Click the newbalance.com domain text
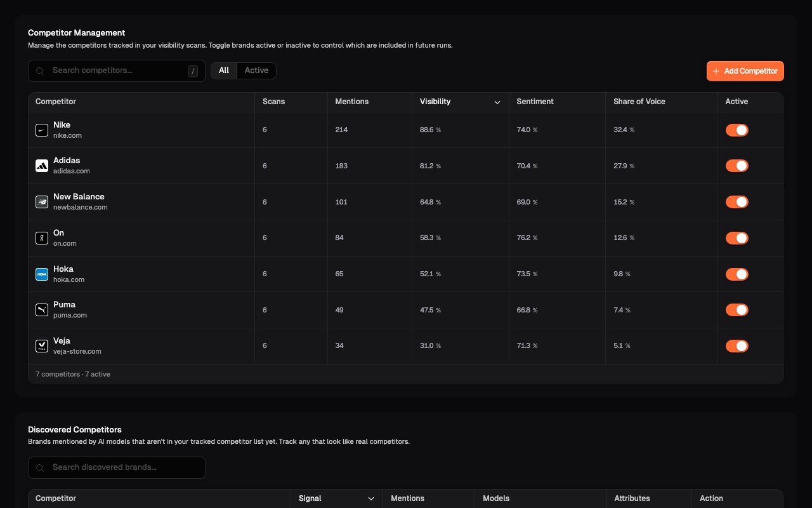Screen dimensions: 812x508 (x=81, y=207)
